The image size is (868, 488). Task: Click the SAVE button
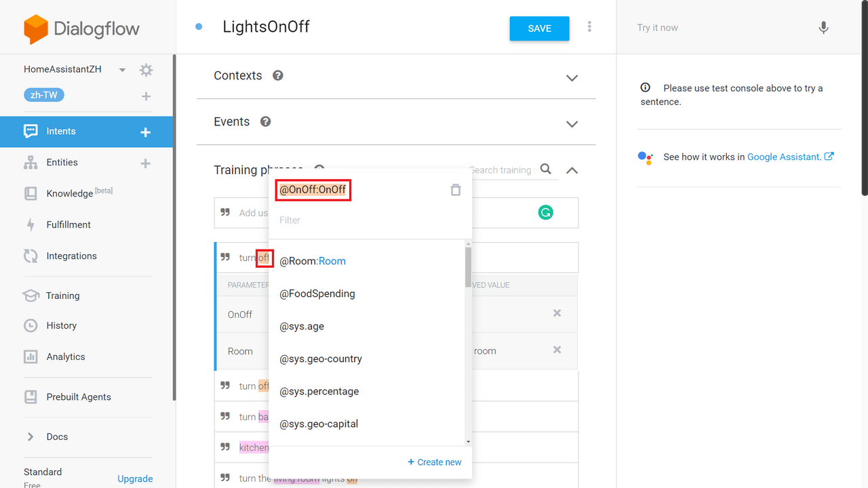[539, 28]
